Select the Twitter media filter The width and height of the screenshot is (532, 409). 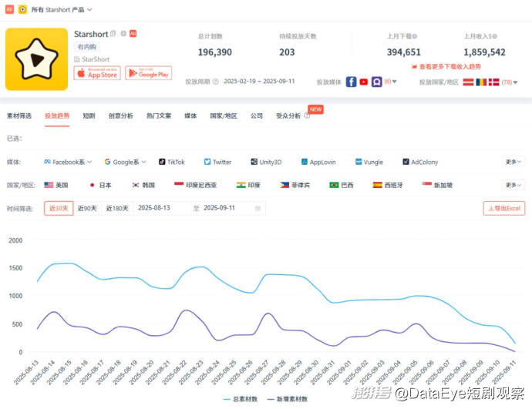[218, 163]
